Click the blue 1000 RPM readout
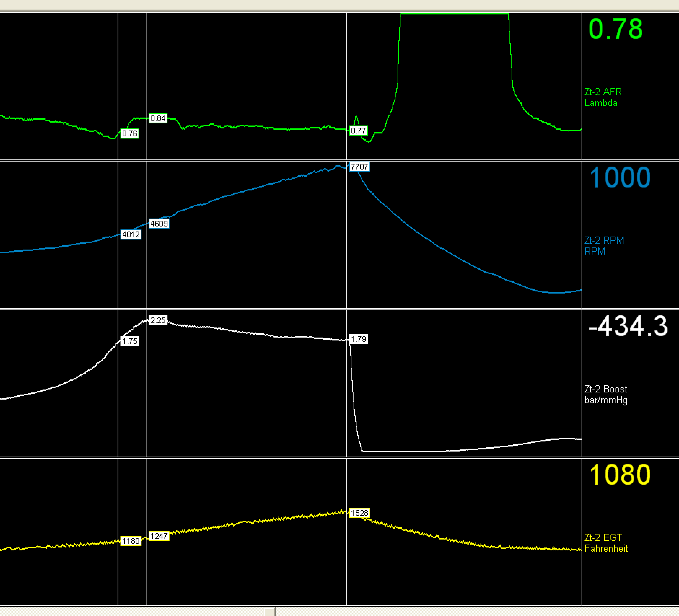Image resolution: width=679 pixels, height=616 pixels. pos(619,177)
